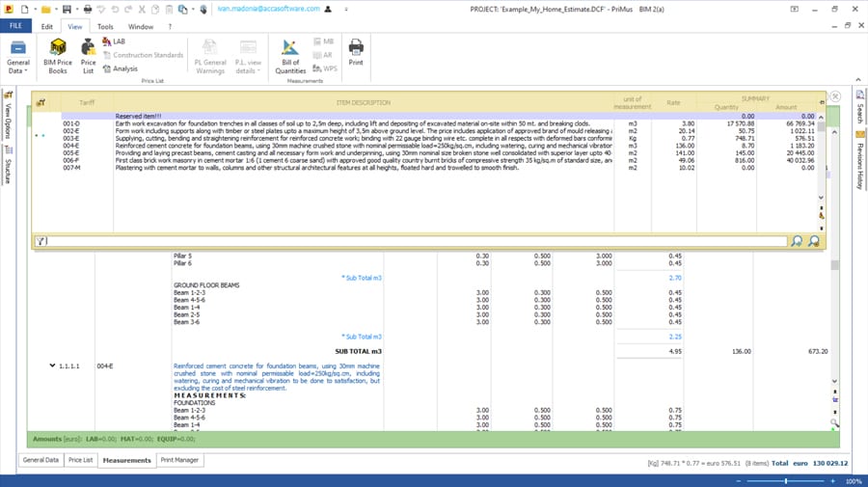Save the project with the floppy icon
The width and height of the screenshot is (868, 487).
click(x=67, y=9)
